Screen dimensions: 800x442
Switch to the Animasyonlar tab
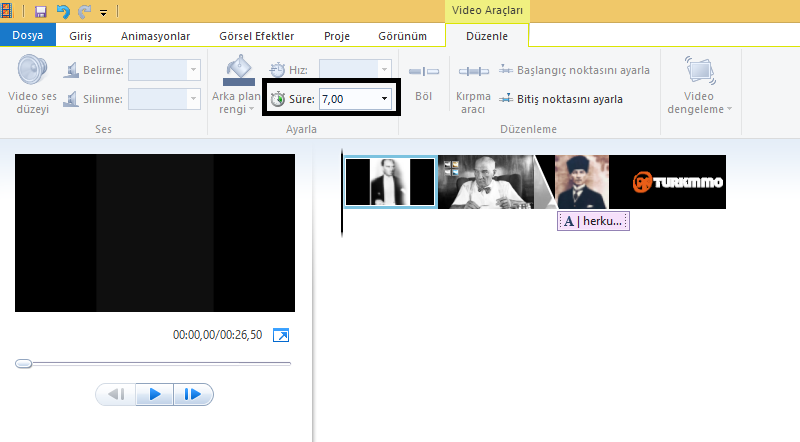click(x=156, y=36)
